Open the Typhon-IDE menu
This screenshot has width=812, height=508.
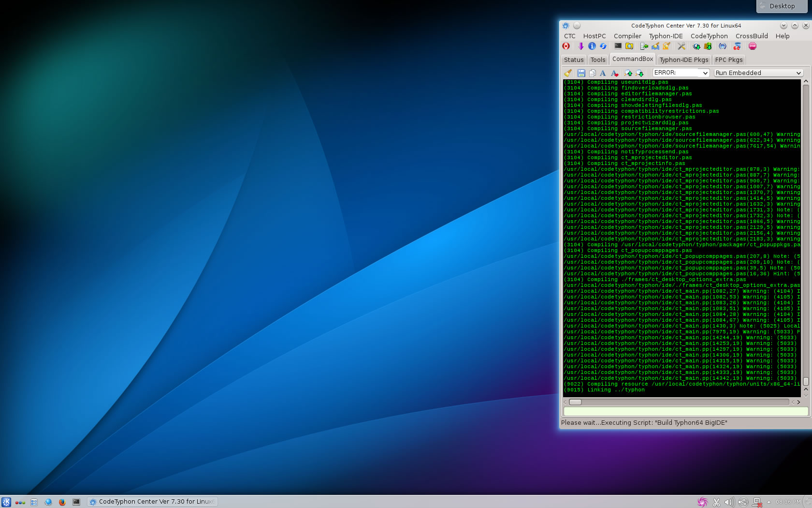pyautogui.click(x=666, y=36)
